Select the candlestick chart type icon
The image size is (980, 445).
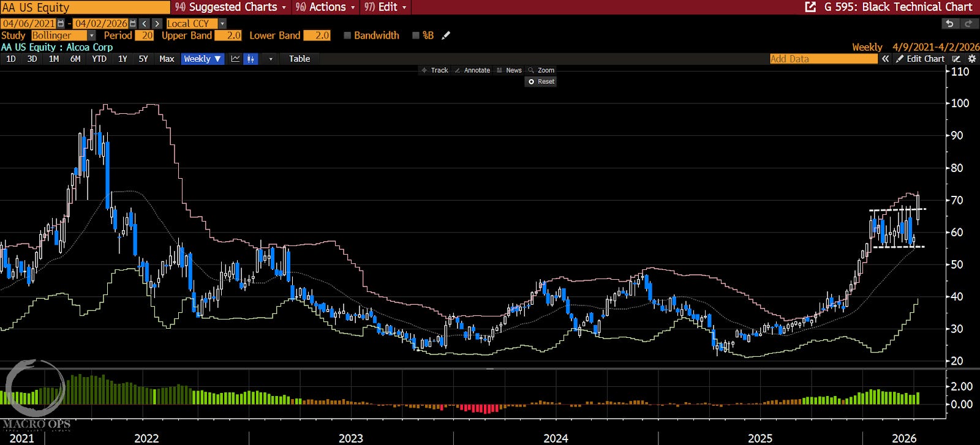point(251,59)
